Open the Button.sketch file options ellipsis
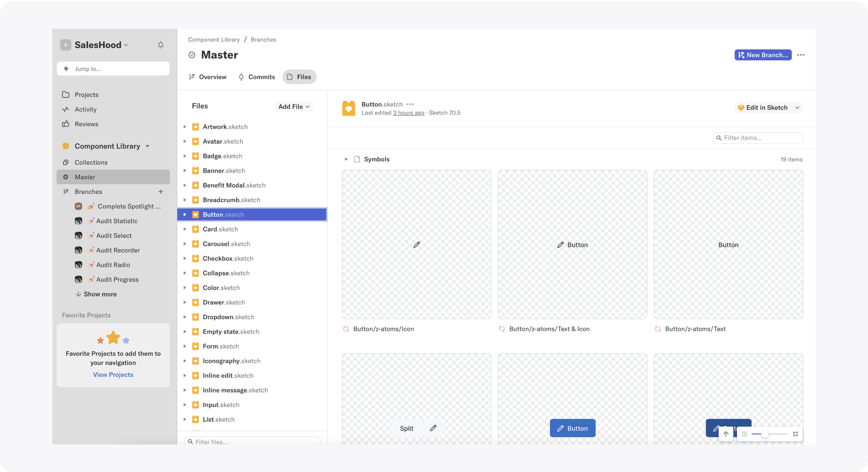Viewport: 868px width, 472px height. (x=410, y=104)
